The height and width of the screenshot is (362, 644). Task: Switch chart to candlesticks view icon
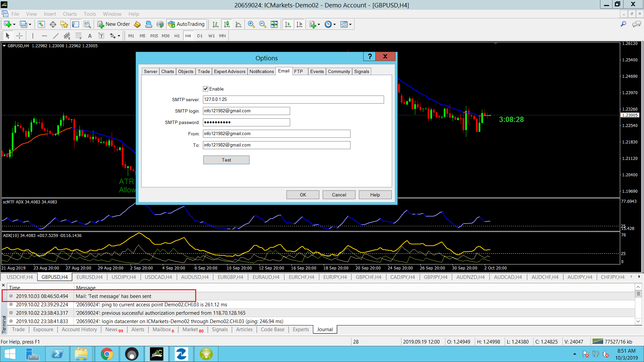coord(227,24)
